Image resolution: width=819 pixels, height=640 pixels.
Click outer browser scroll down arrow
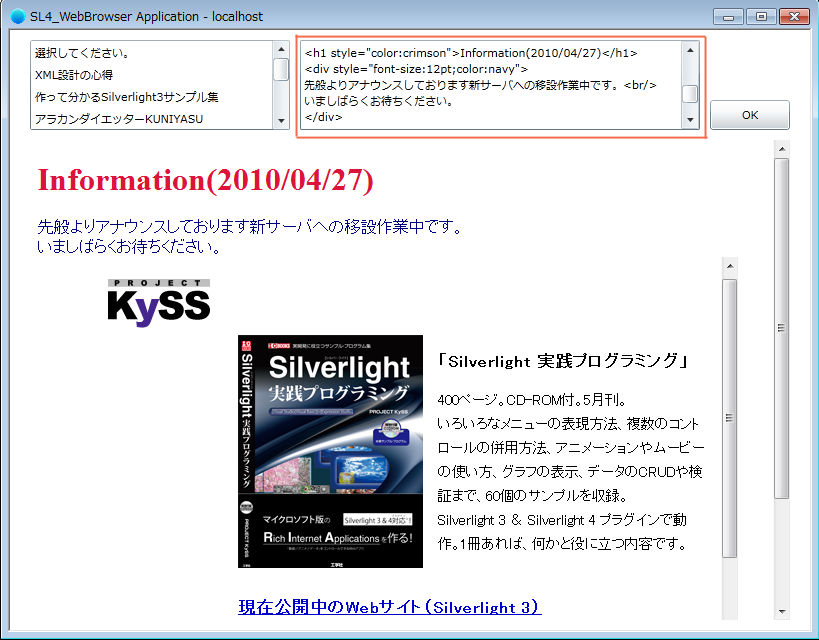(x=782, y=611)
